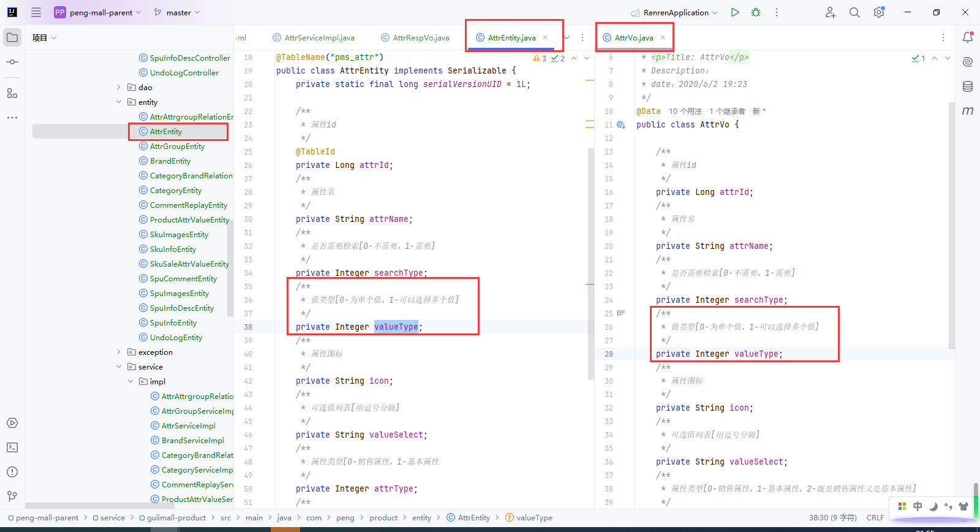Run RenrenApplication with the green play icon

point(735,12)
